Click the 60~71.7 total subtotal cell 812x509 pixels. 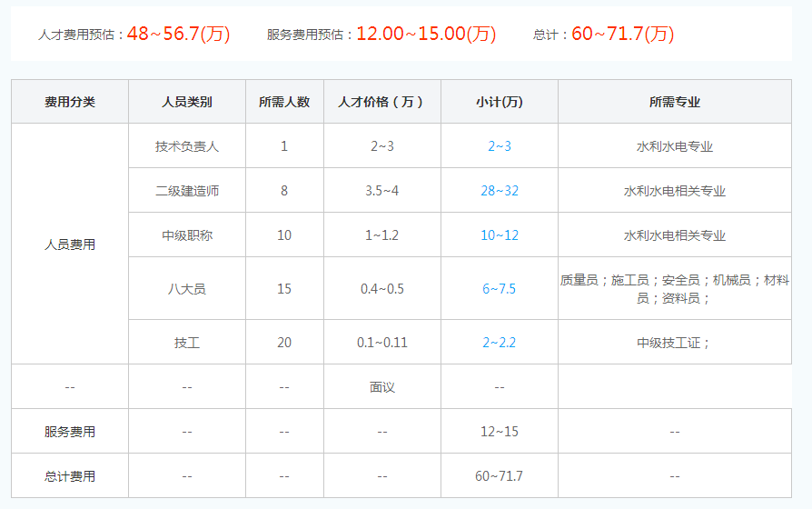click(x=500, y=476)
